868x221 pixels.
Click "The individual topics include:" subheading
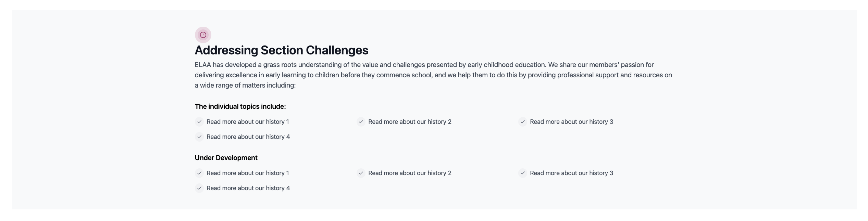coord(240,106)
